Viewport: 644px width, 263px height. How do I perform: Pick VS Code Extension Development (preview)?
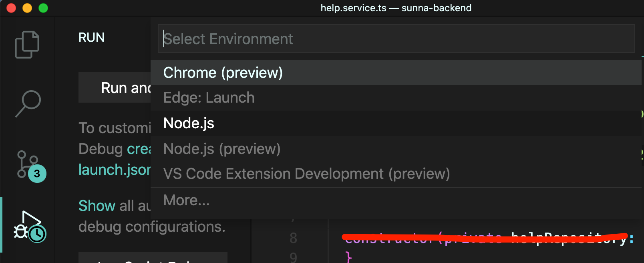point(396,174)
